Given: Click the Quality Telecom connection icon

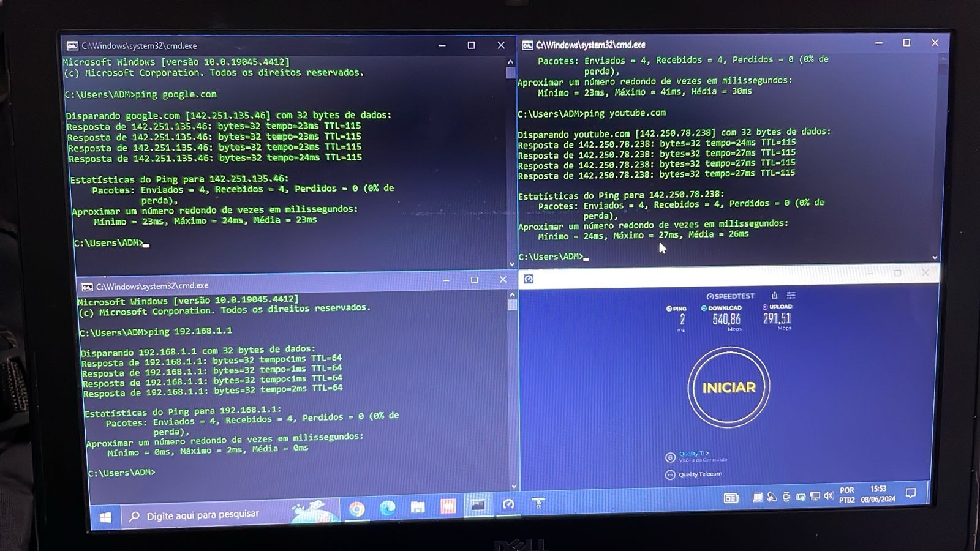Looking at the screenshot, I should tap(670, 474).
